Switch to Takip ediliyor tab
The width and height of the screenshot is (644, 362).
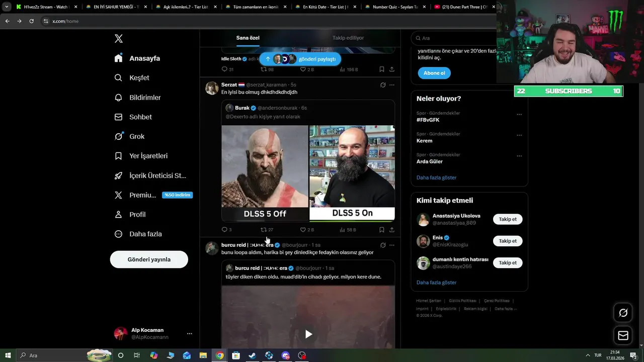(x=348, y=38)
